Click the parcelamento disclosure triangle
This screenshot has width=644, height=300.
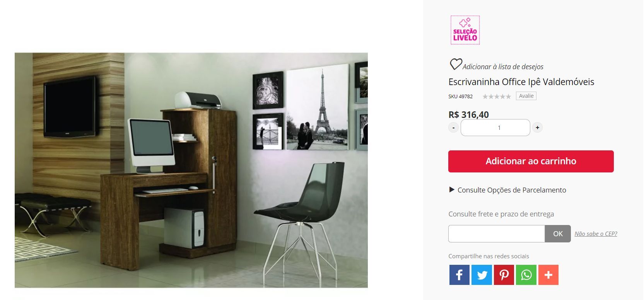click(451, 189)
